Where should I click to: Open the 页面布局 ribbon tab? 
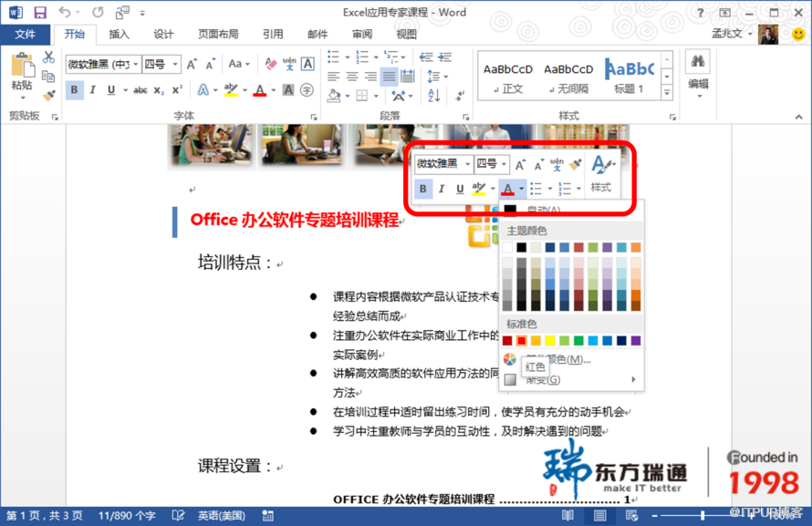click(x=218, y=35)
